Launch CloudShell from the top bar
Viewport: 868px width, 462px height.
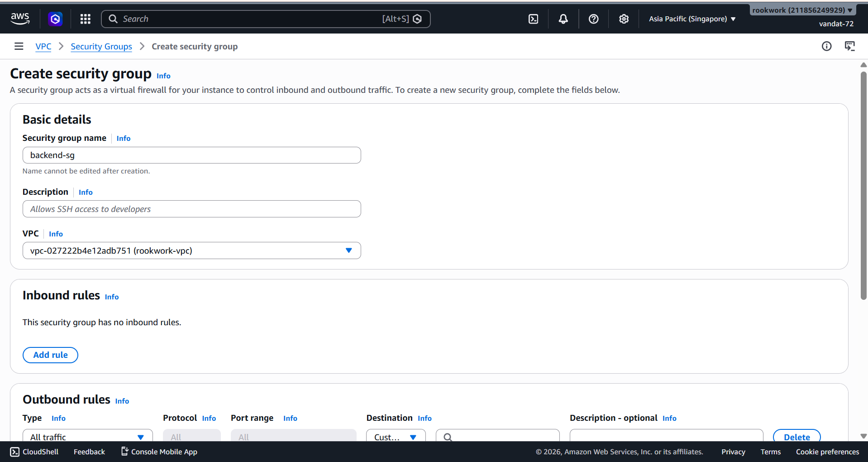click(533, 19)
